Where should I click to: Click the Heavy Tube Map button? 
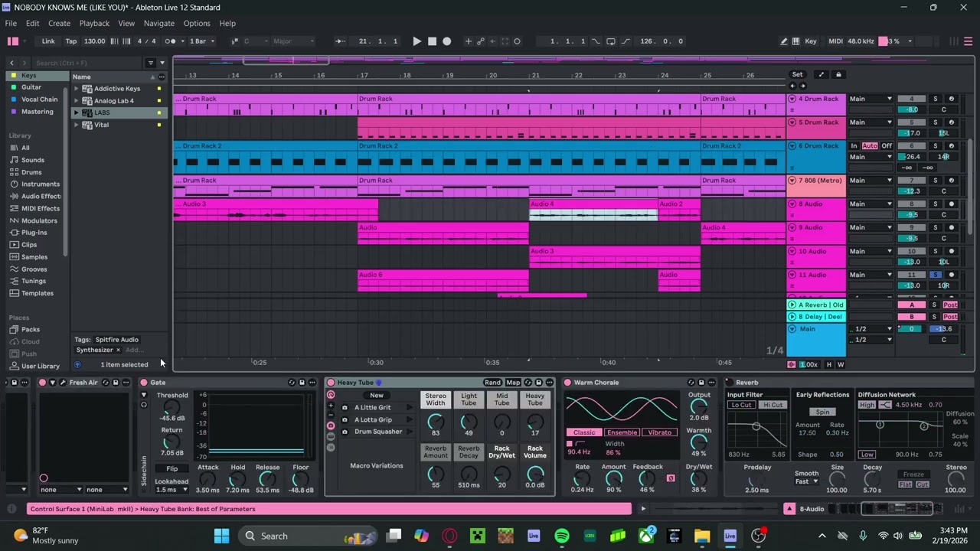click(513, 383)
